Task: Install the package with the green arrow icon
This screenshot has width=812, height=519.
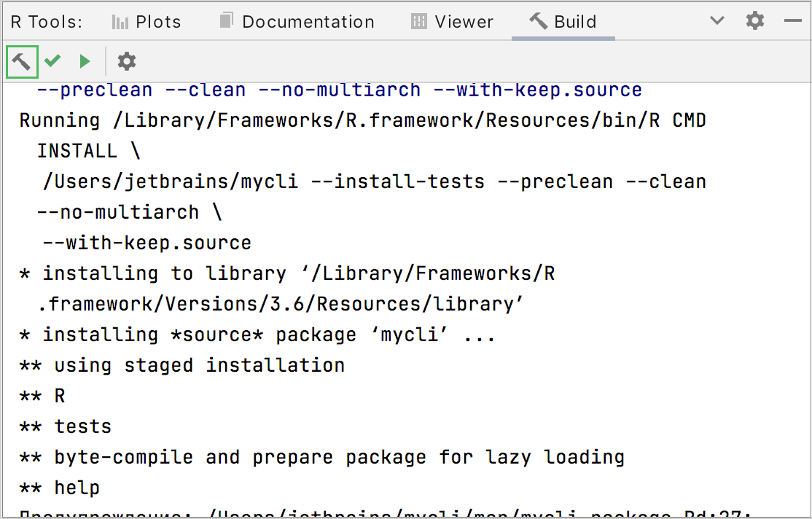Action: click(x=85, y=61)
